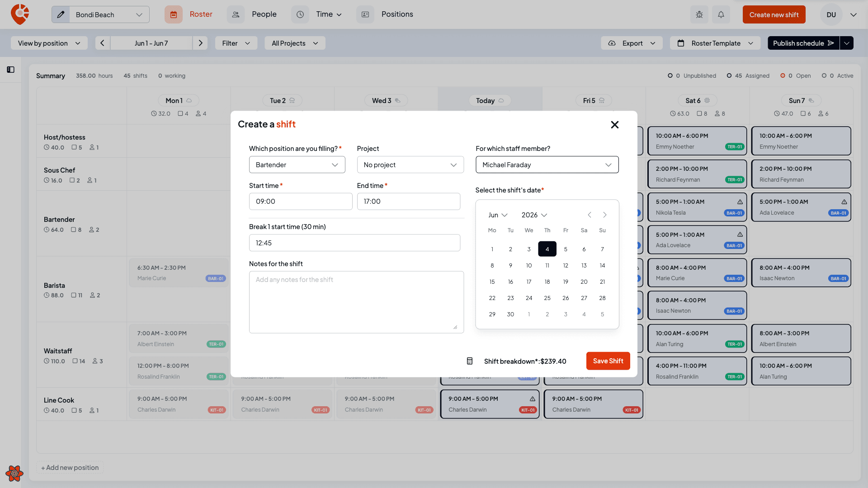
Task: Open the Positions tab
Action: [397, 14]
